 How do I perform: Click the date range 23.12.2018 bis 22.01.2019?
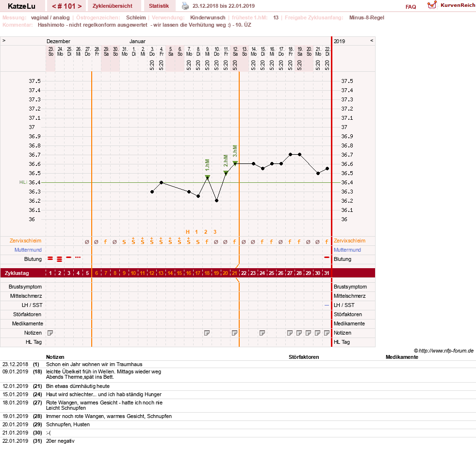[224, 6]
